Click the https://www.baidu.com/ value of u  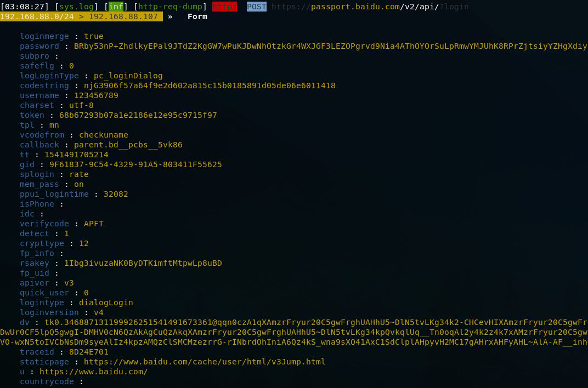(x=93, y=372)
